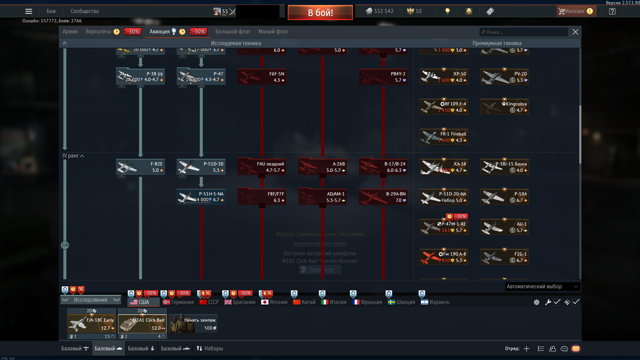
Task: Select the Китай nation tab
Action: [304, 302]
